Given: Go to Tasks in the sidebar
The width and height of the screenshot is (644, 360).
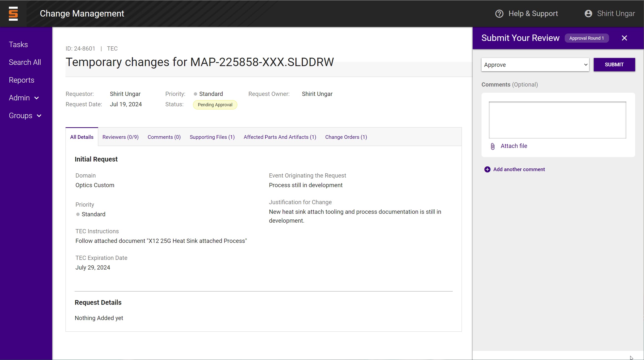Looking at the screenshot, I should 18,45.
